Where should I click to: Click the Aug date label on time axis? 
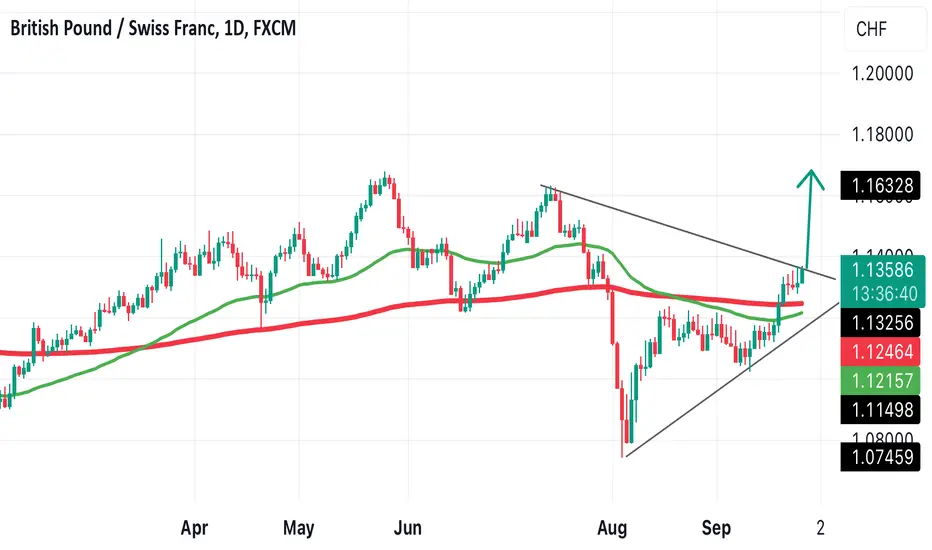click(x=612, y=527)
